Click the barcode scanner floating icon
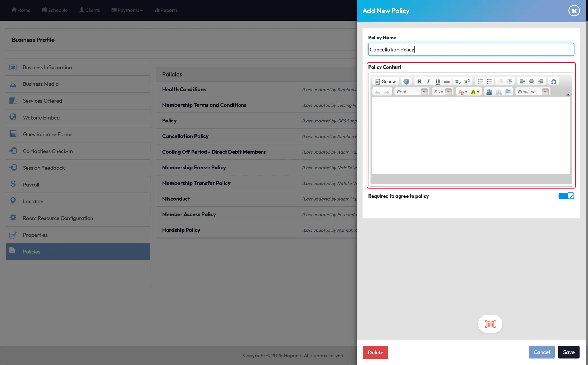The height and width of the screenshot is (365, 588). coord(490,324)
